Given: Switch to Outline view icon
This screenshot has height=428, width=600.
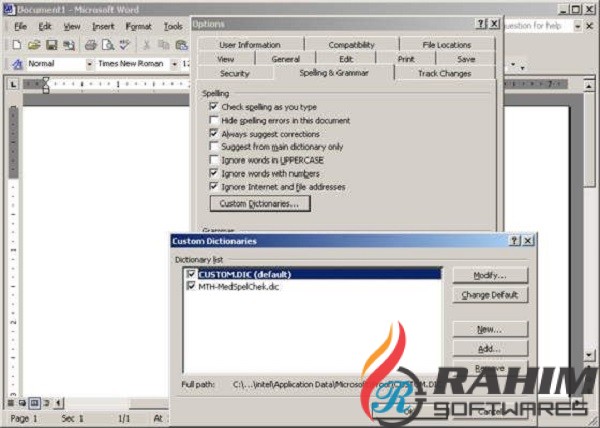Looking at the screenshot, I should (x=46, y=403).
